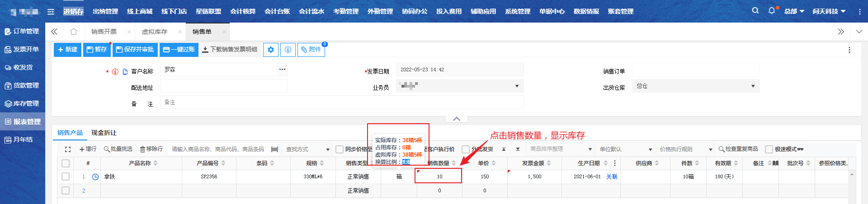
Task: Move row to bottom arrow icon
Action: 518,149
